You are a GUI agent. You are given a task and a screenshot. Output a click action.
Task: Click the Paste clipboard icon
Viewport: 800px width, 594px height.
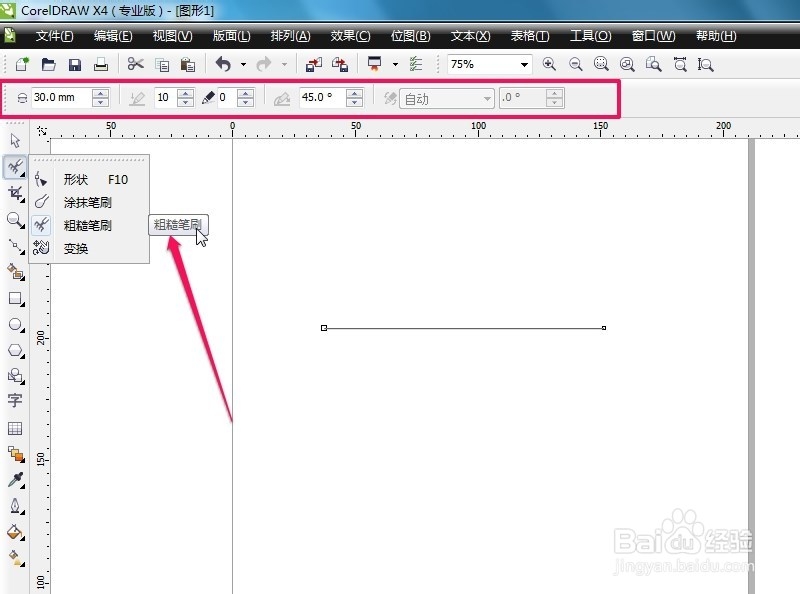(x=188, y=65)
